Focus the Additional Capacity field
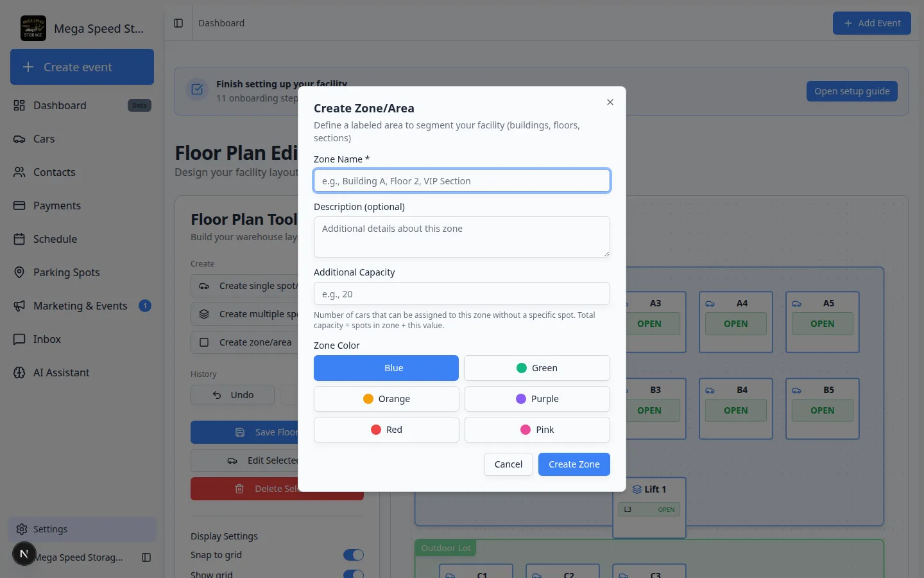 pyautogui.click(x=462, y=293)
